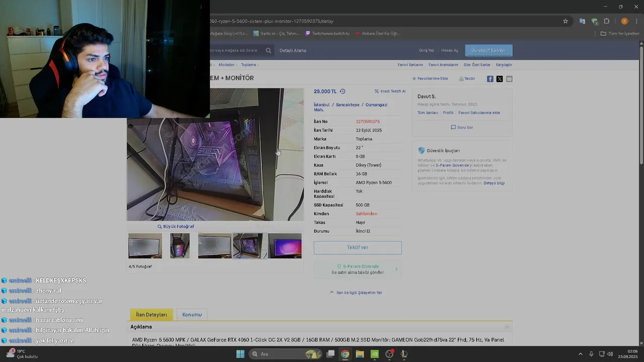Click the site search input field
644x362 pixels.
(x=235, y=50)
